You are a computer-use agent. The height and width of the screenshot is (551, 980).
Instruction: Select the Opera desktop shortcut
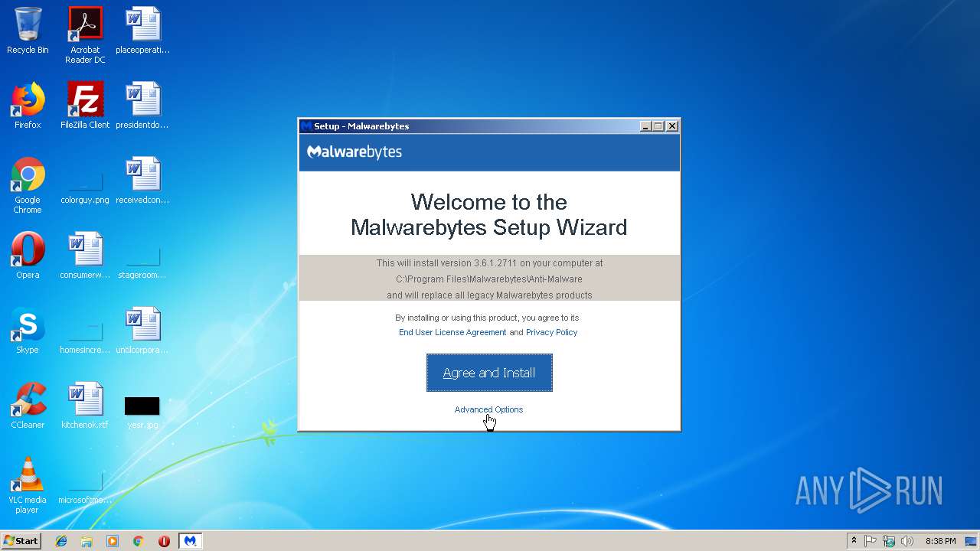(28, 256)
